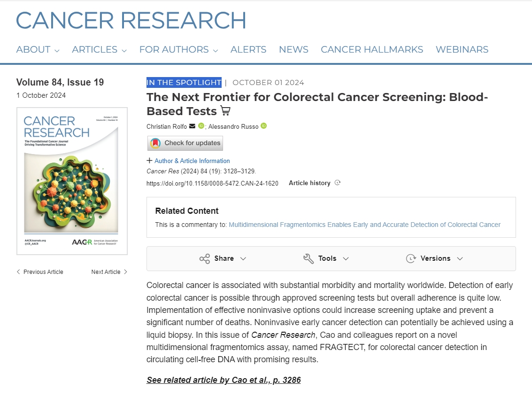The height and width of the screenshot is (397, 532).
Task: Open the CANCER HALLMARKS menu item
Action: [x=372, y=49]
